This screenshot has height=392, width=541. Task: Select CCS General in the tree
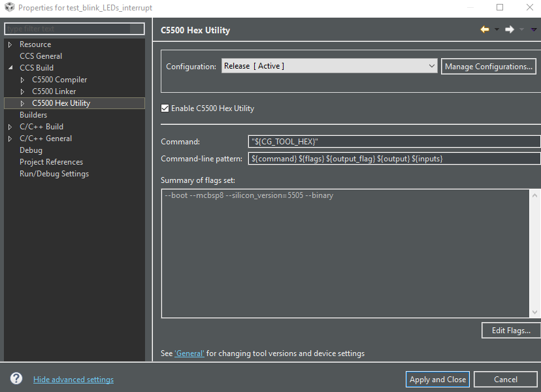[x=41, y=56]
